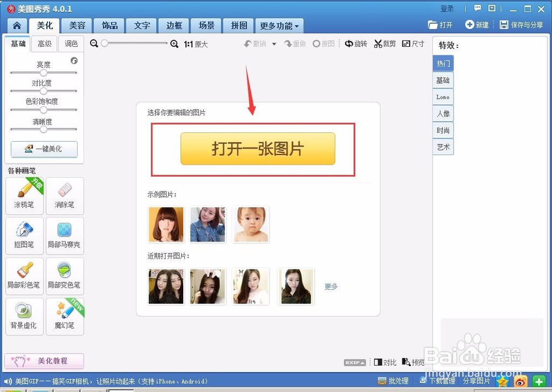
Task: Open the 更多功能 dropdown menu
Action: coord(279,25)
